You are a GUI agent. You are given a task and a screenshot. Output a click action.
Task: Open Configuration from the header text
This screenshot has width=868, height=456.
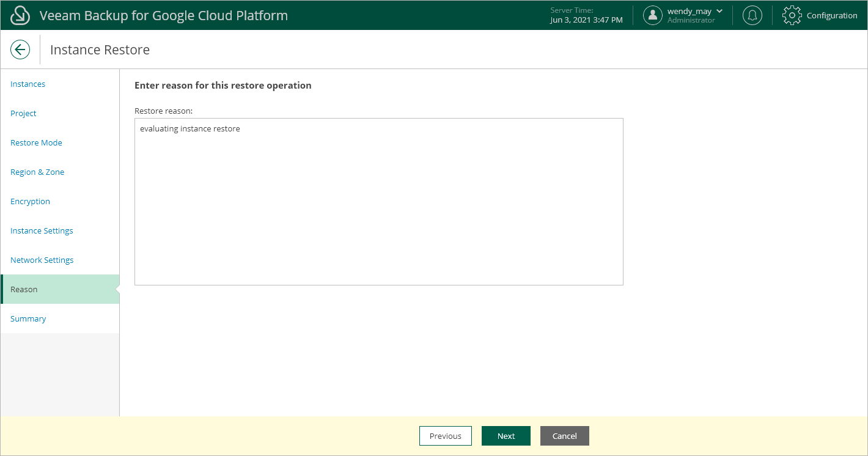click(x=832, y=16)
